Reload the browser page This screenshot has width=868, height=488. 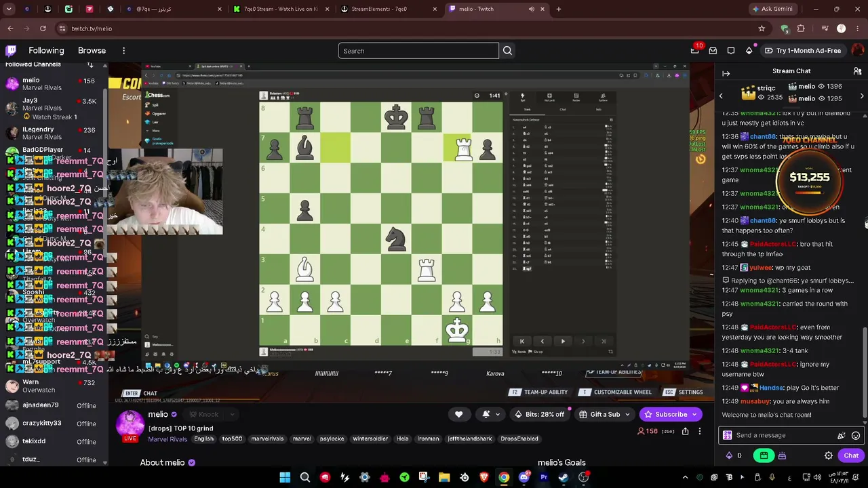coord(43,28)
